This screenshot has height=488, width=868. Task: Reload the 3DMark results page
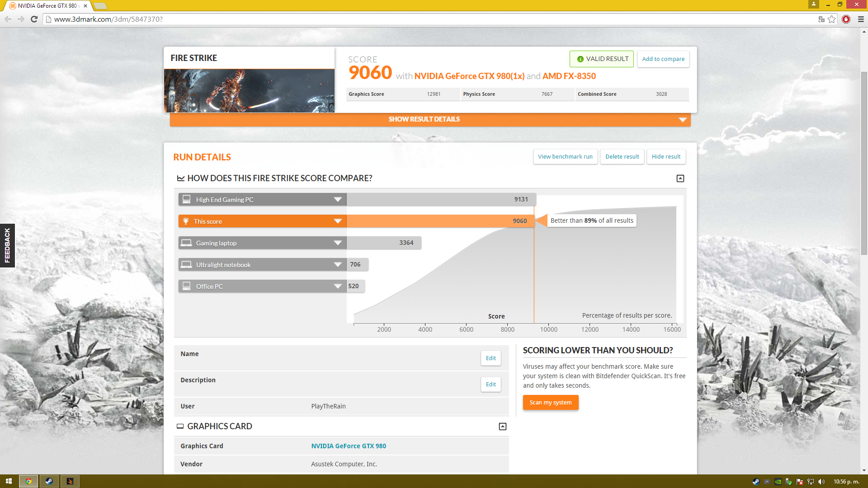pos(34,19)
